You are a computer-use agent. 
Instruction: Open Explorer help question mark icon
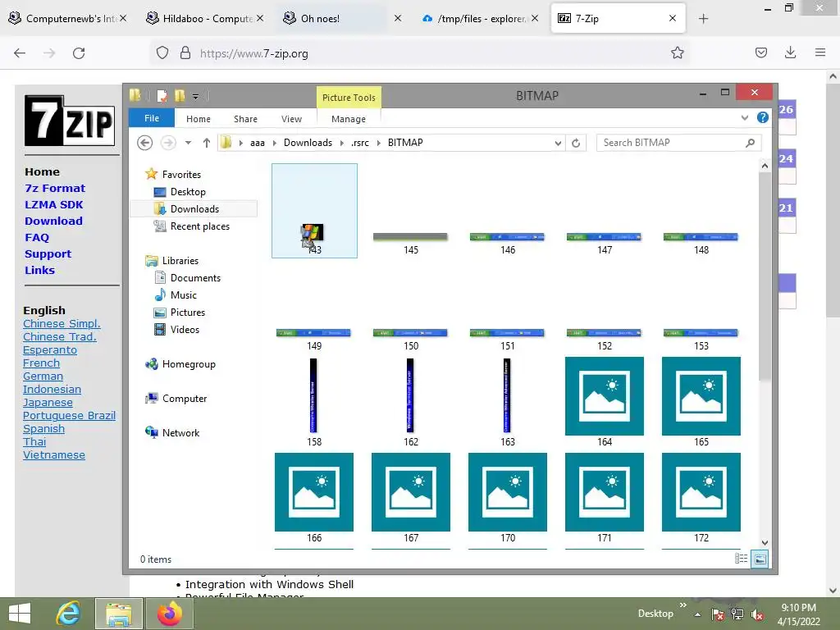pos(763,118)
